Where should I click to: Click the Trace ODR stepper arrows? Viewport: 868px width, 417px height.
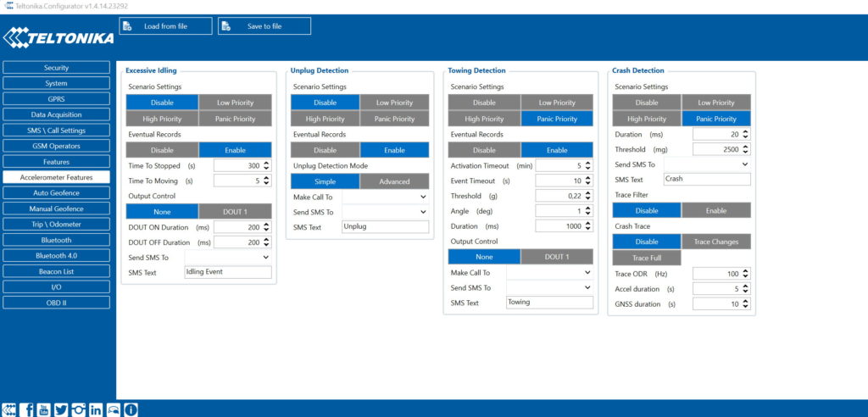click(x=746, y=274)
